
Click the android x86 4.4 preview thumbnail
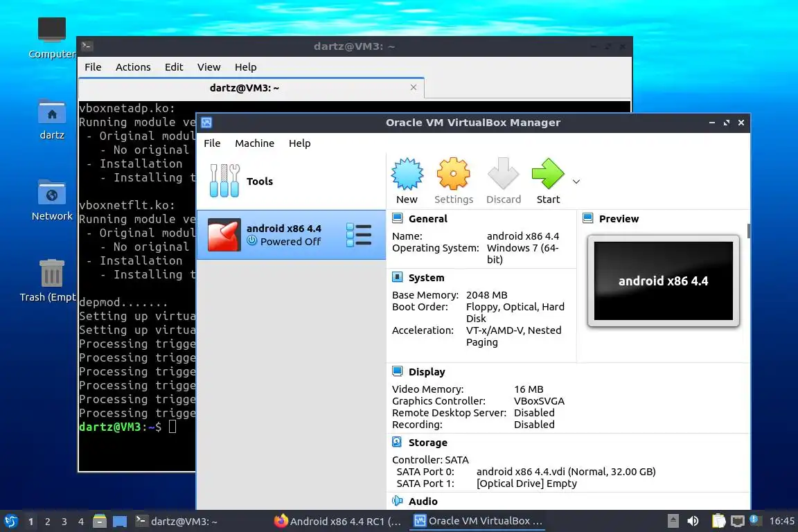(663, 281)
